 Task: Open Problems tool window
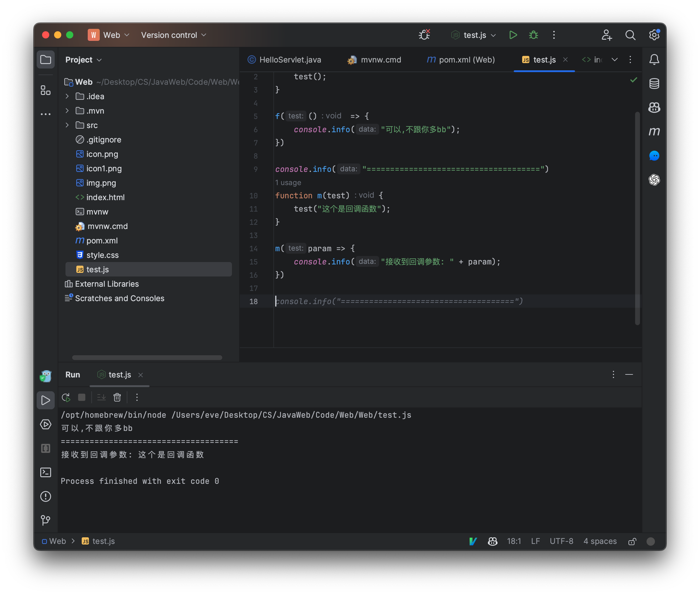point(46,496)
